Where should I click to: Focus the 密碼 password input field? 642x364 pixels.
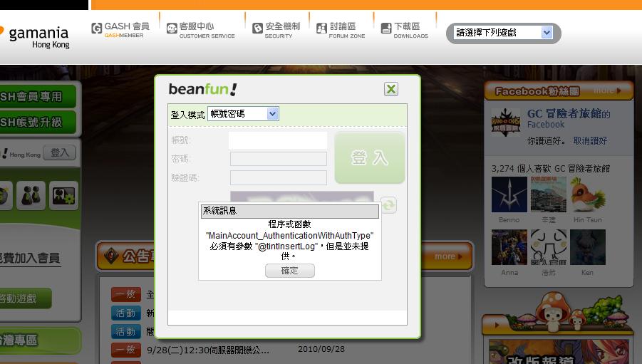point(279,159)
